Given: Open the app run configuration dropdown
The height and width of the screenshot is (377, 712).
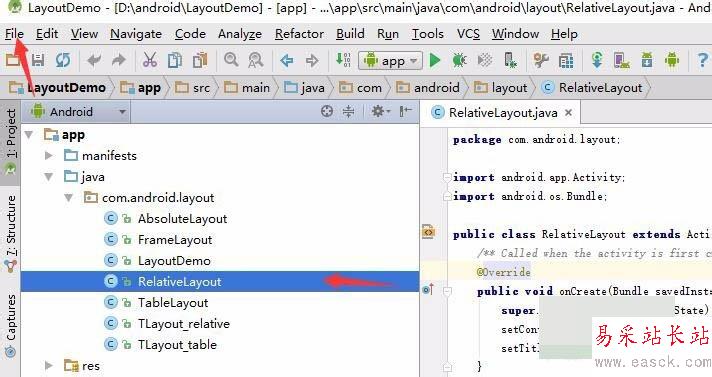Looking at the screenshot, I should point(391,60).
